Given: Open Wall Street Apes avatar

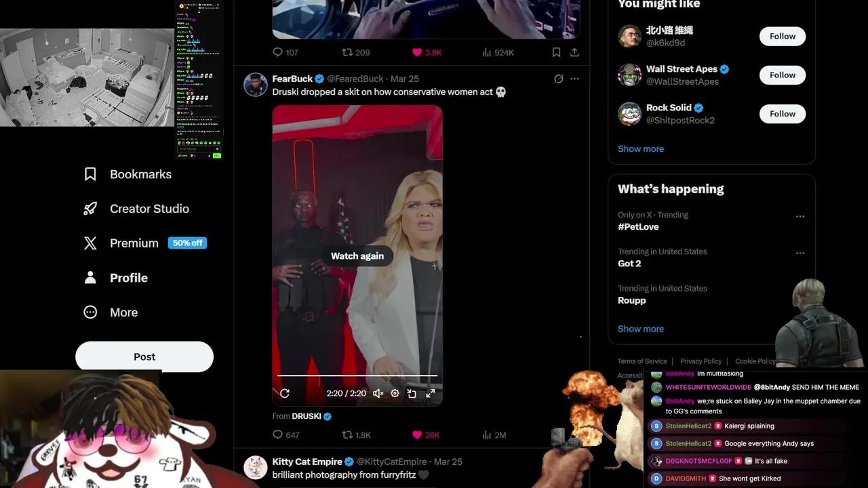Looking at the screenshot, I should (629, 75).
